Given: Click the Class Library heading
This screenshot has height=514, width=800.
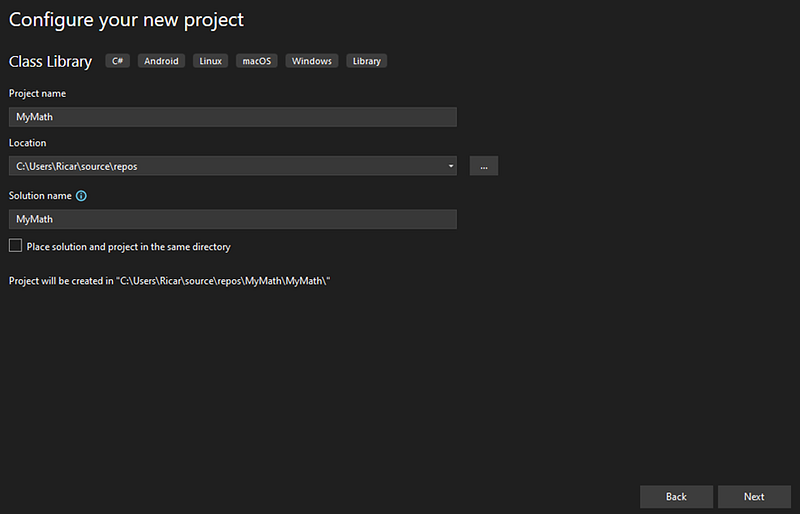Looking at the screenshot, I should pos(51,62).
